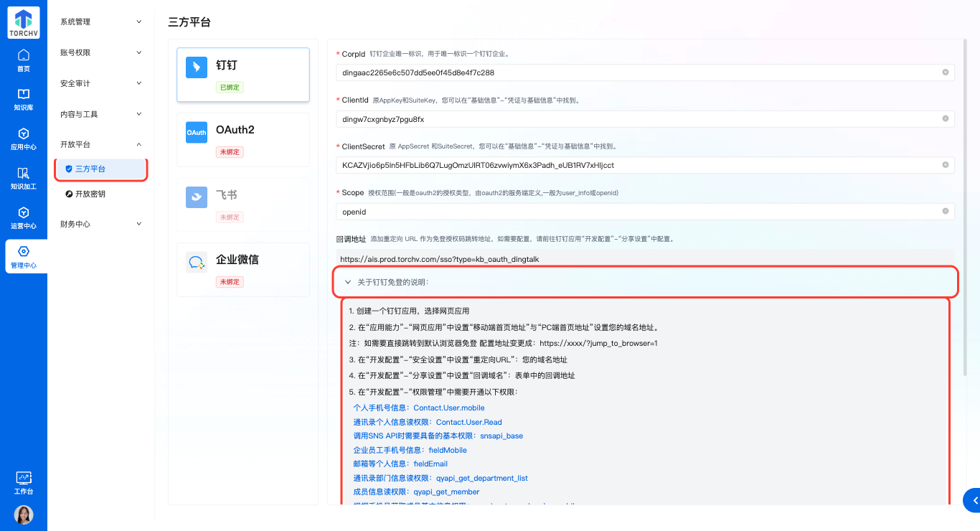Image resolution: width=980 pixels, height=531 pixels.
Task: Open the 运营中心 operations icon
Action: (24, 218)
